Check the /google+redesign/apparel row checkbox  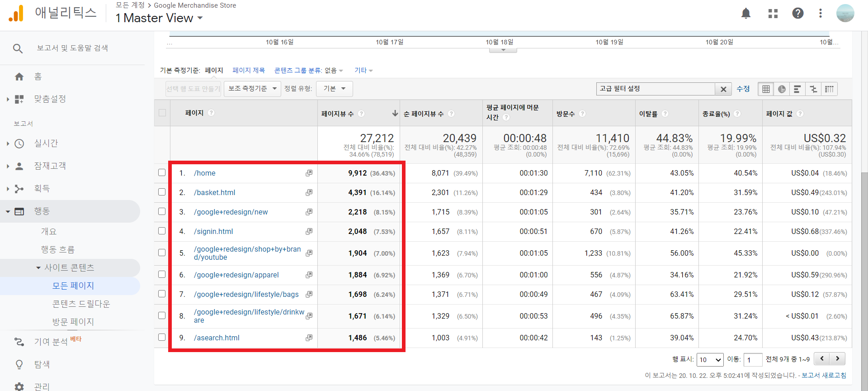[x=162, y=274]
